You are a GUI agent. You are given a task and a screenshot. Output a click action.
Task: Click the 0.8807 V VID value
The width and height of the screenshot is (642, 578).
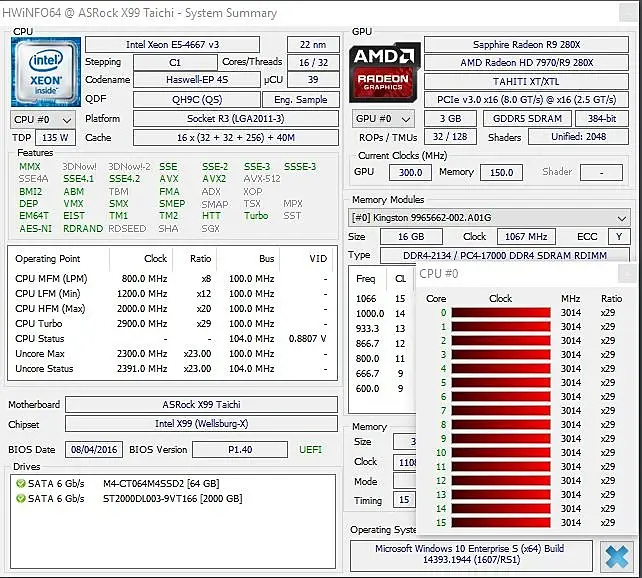click(x=307, y=339)
